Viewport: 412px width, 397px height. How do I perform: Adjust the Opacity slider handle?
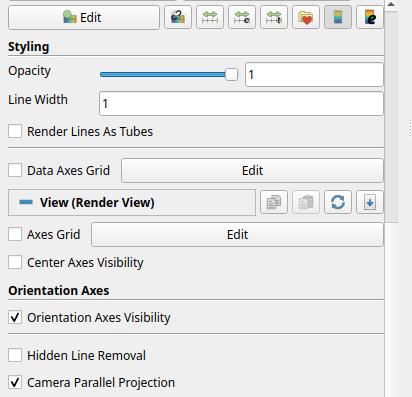231,75
